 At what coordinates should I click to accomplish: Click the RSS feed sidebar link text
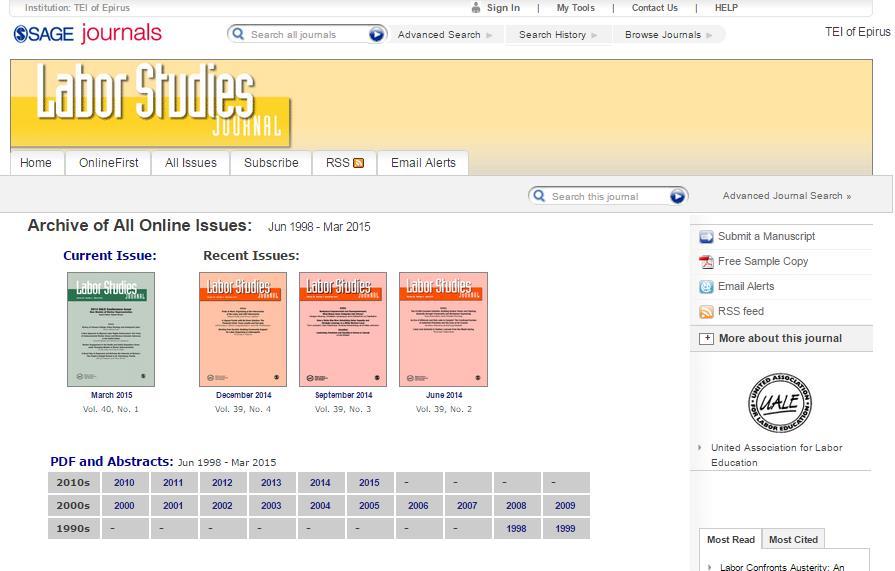(740, 311)
